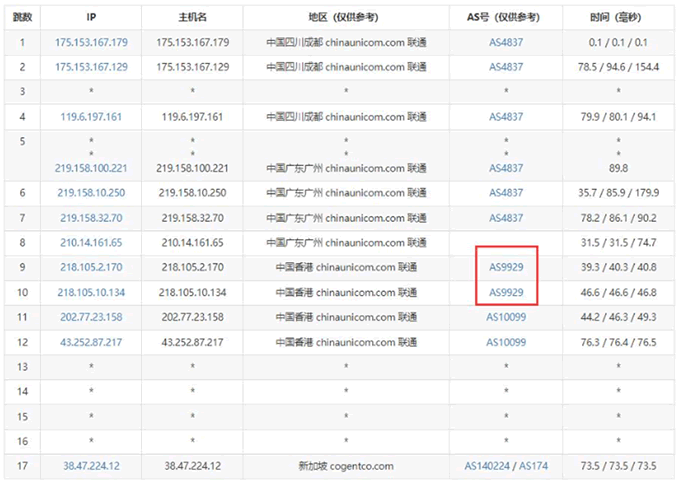Open the blue IP link 175.153.167.129 in hop 2
The width and height of the screenshot is (680, 484).
point(92,67)
